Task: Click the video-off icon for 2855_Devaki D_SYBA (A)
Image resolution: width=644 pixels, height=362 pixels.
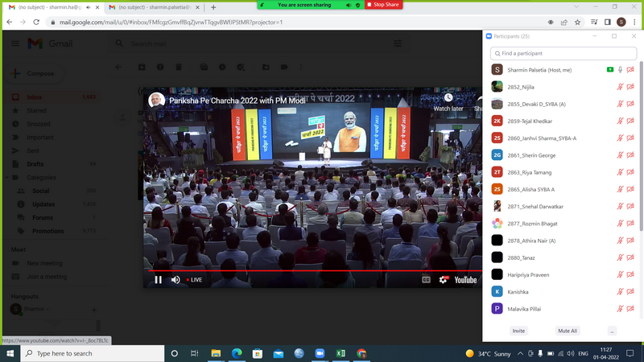Action: [630, 104]
